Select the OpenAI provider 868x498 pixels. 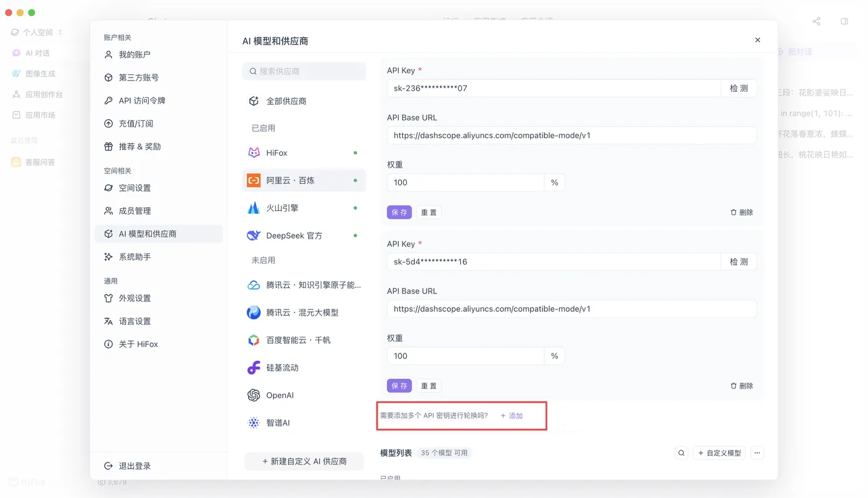304,396
